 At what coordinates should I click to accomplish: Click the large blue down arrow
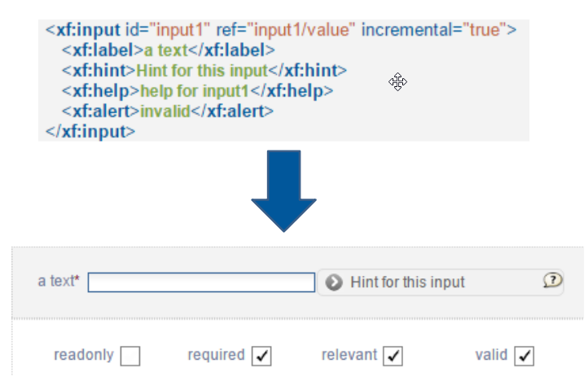[x=283, y=190]
